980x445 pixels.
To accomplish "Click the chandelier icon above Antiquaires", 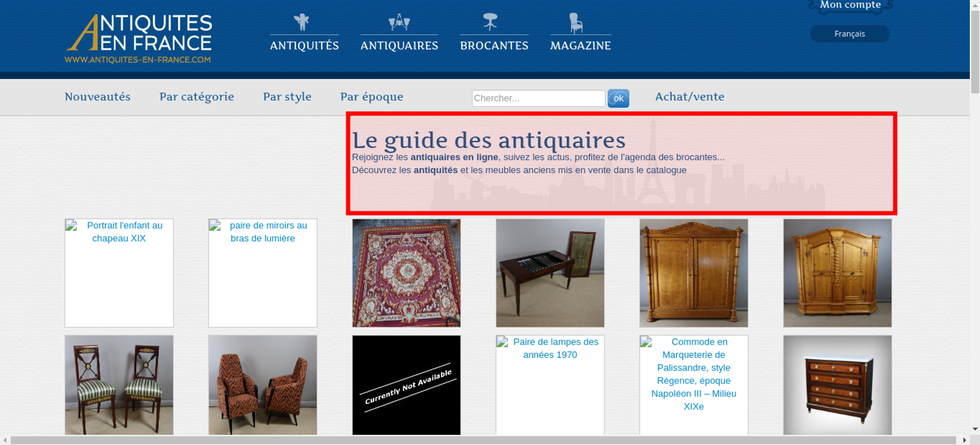I will (399, 22).
